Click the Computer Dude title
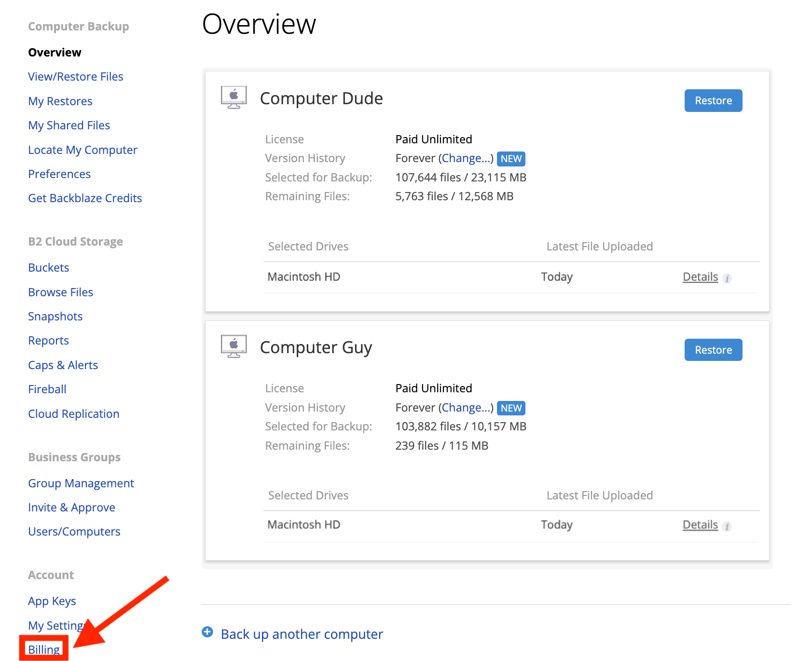The width and height of the screenshot is (812, 661). point(321,98)
